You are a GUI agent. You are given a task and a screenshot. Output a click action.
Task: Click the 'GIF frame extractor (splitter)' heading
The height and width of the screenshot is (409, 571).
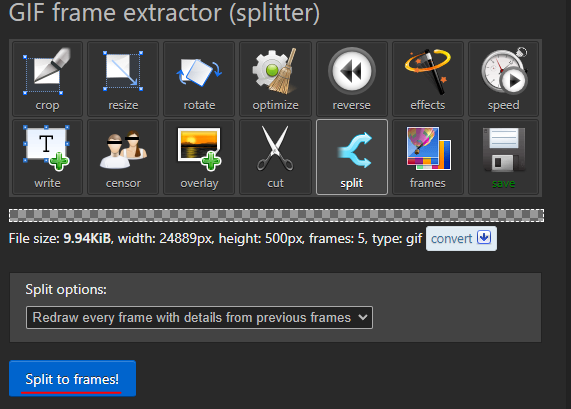tap(164, 13)
